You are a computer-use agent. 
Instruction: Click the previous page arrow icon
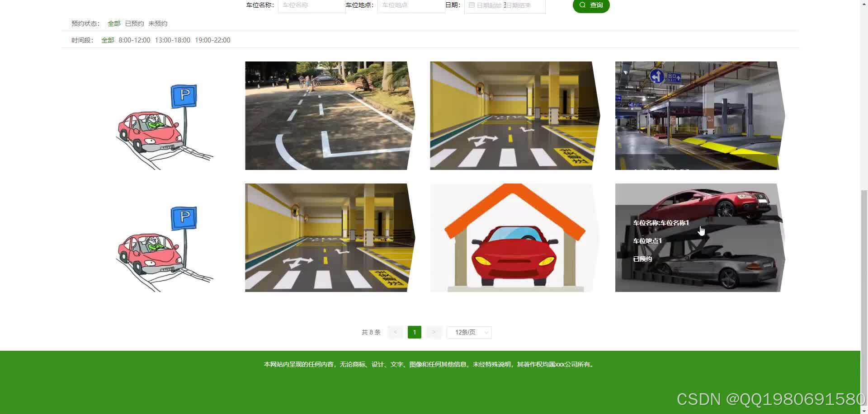395,332
